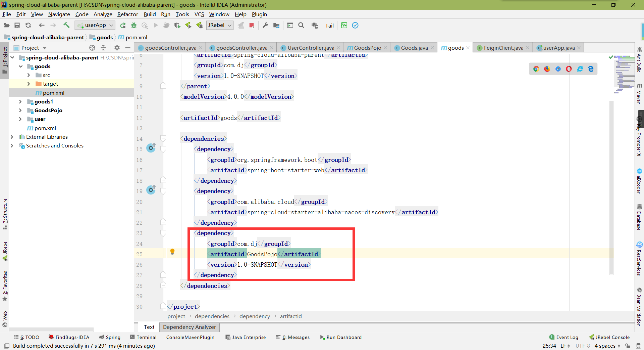The image size is (644, 350).
Task: Click Collapse All icon in Project panel
Action: pos(103,48)
